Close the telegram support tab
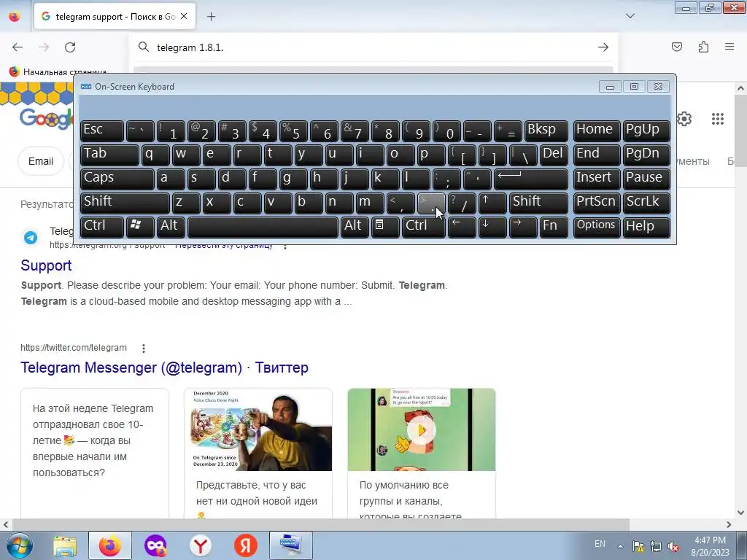The height and width of the screenshot is (560, 747). [x=184, y=16]
